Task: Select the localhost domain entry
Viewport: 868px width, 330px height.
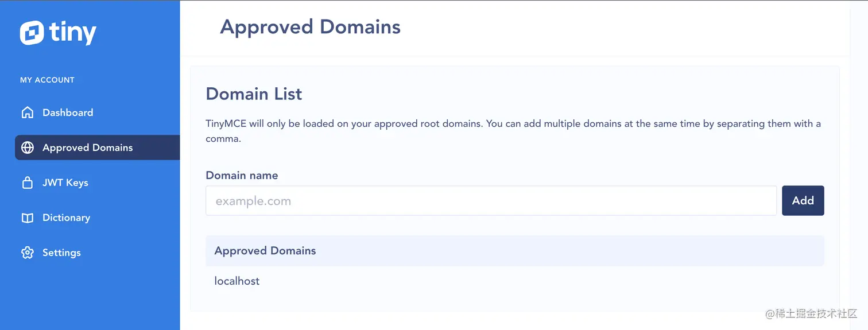Action: point(237,281)
